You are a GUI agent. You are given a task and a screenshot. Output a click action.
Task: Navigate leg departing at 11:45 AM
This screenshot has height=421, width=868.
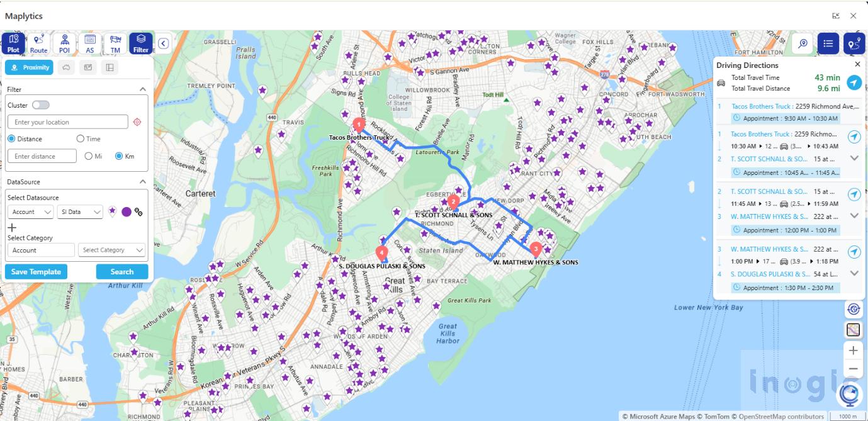coord(854,194)
